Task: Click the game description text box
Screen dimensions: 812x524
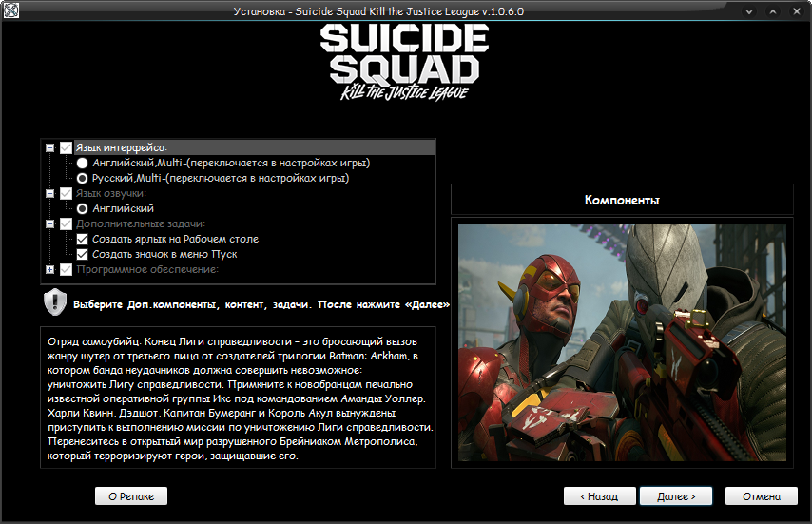Action: 238,398
